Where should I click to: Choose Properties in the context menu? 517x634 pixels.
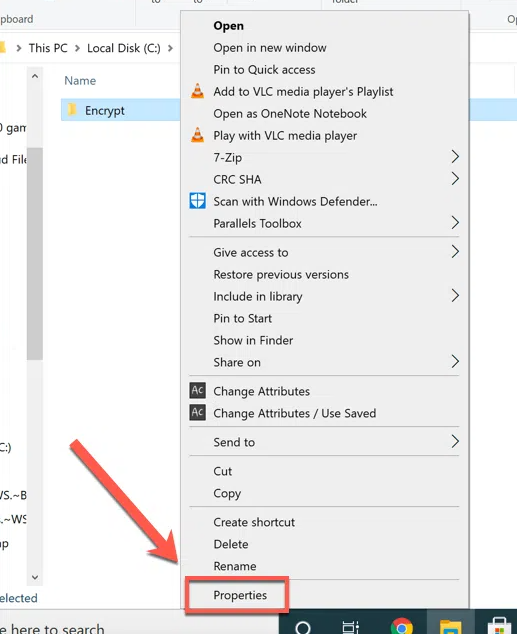[x=240, y=595]
